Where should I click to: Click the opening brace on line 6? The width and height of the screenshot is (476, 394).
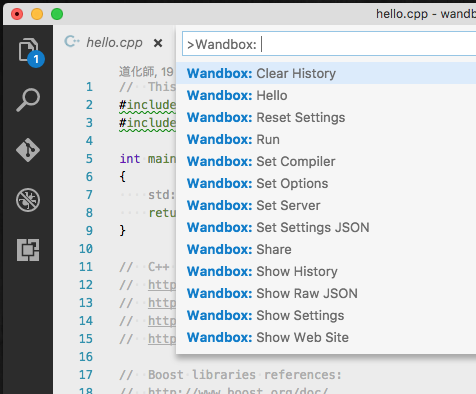click(x=123, y=177)
